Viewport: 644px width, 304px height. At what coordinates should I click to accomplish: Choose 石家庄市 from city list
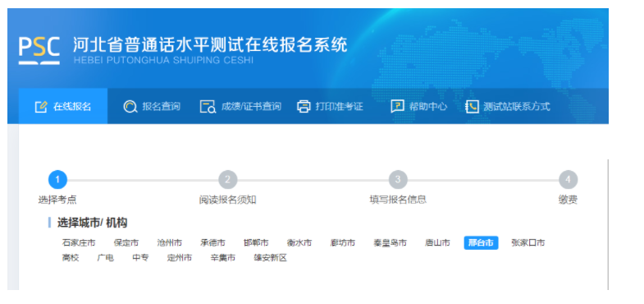tap(79, 242)
